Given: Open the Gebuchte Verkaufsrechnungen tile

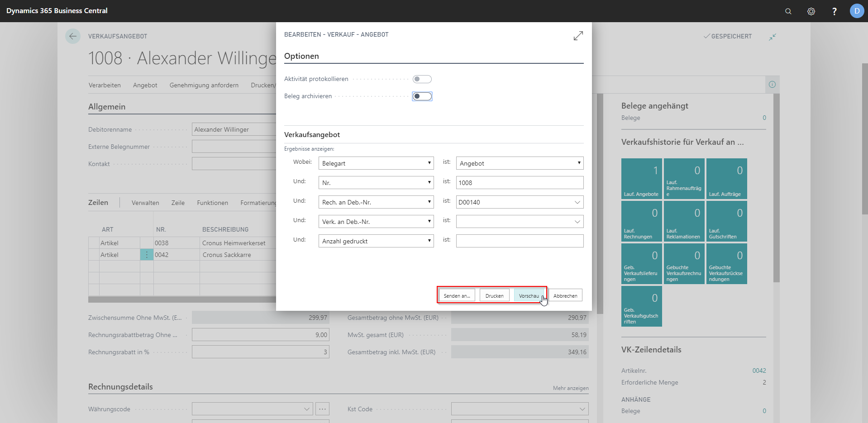Looking at the screenshot, I should tap(684, 264).
